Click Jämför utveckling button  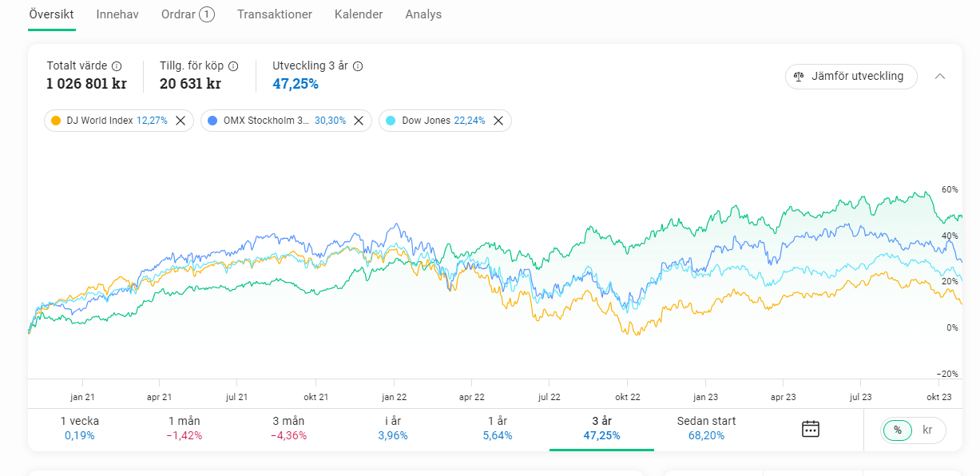click(851, 77)
